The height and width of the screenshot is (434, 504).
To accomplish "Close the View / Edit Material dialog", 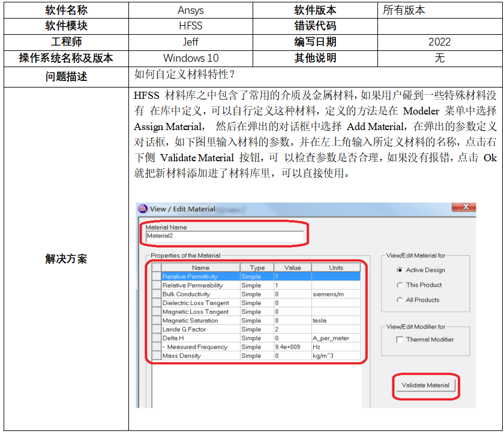I will click(x=464, y=207).
